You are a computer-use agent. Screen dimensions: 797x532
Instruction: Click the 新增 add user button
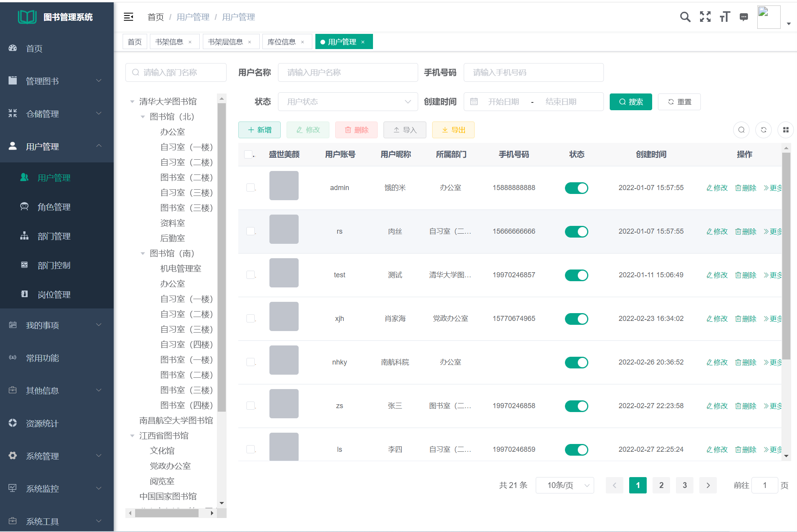[x=259, y=130]
